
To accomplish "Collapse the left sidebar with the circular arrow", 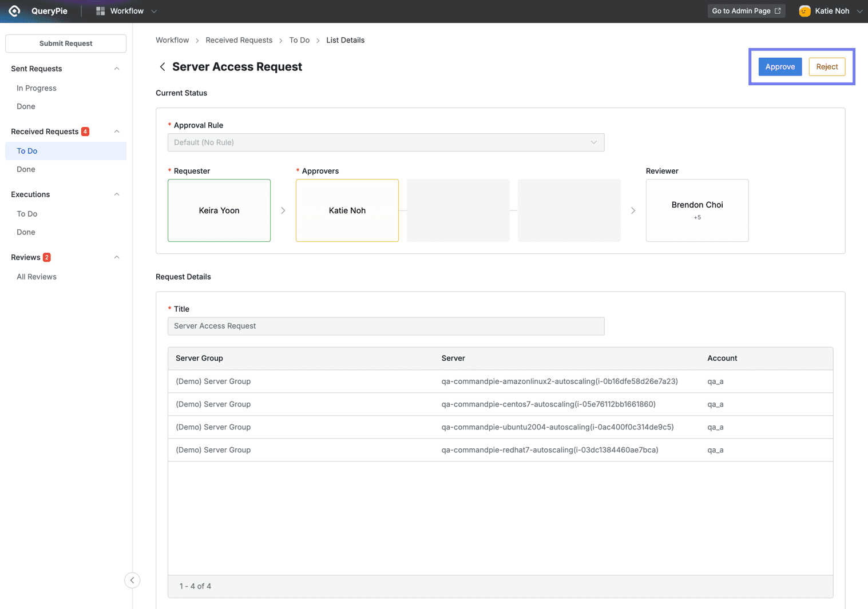I will click(x=132, y=580).
